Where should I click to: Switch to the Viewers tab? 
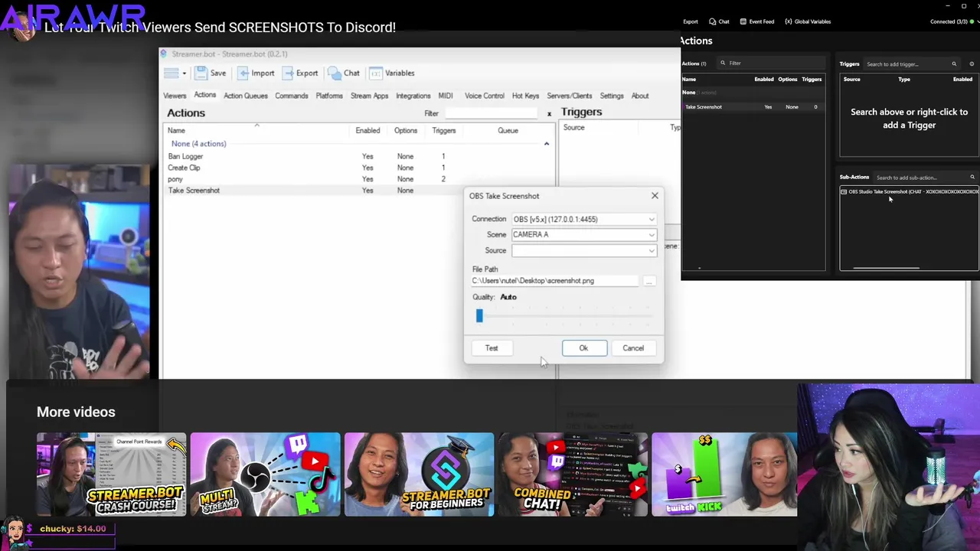pos(175,96)
